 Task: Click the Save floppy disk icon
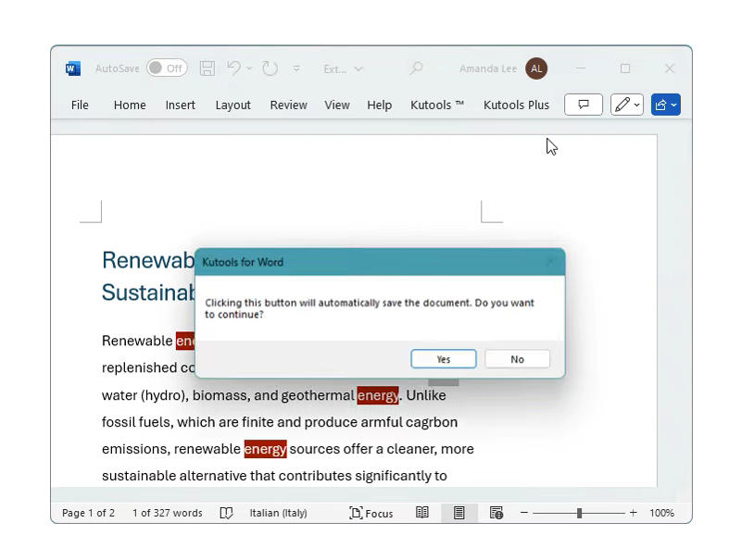pyautogui.click(x=207, y=68)
